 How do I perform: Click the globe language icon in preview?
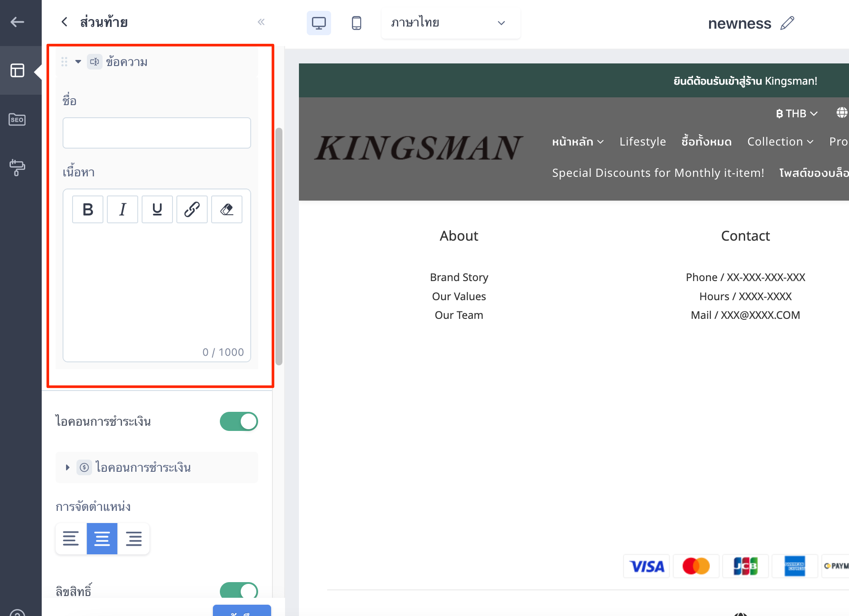pyautogui.click(x=842, y=113)
